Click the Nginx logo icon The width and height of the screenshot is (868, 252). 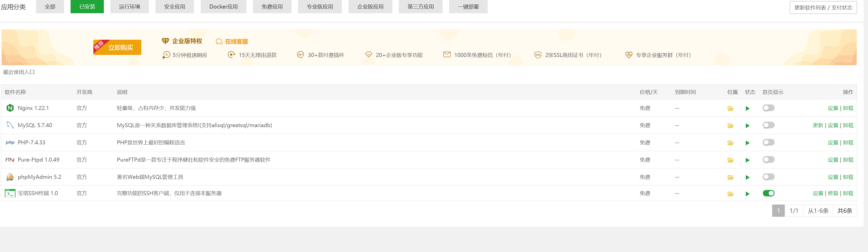[x=10, y=108]
